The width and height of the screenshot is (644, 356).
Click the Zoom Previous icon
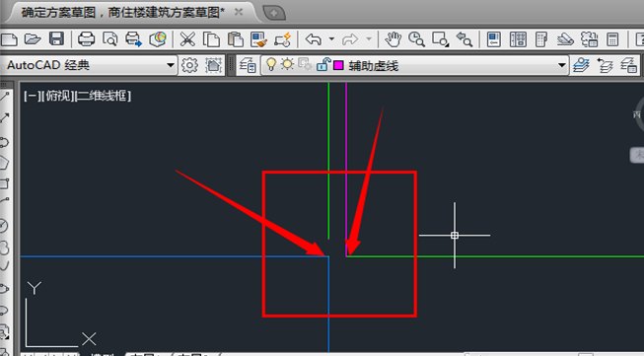[x=465, y=39]
